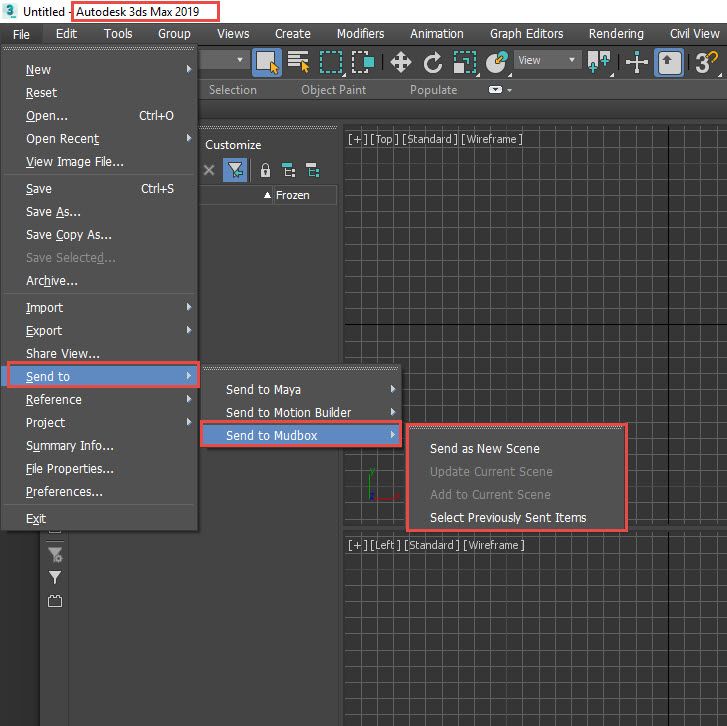Open the Views menu
Screen dimensions: 727x726
pyautogui.click(x=233, y=34)
